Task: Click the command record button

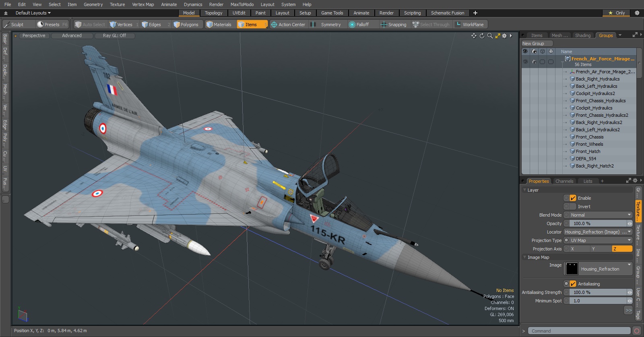Action: click(x=637, y=331)
